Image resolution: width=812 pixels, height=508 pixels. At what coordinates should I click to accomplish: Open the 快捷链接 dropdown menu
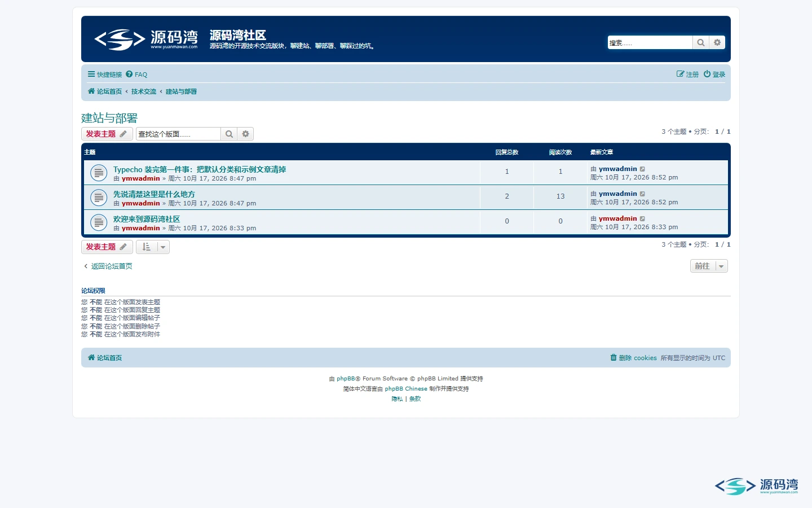pyautogui.click(x=105, y=75)
